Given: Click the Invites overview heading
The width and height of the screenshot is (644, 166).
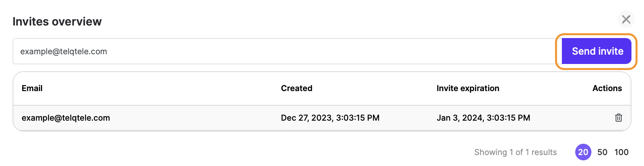Looking at the screenshot, I should [x=57, y=21].
